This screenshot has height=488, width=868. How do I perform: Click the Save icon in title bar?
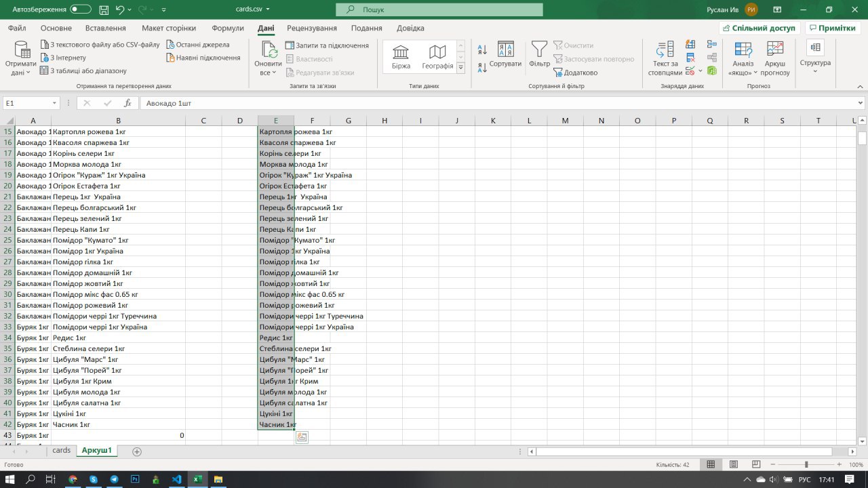103,9
